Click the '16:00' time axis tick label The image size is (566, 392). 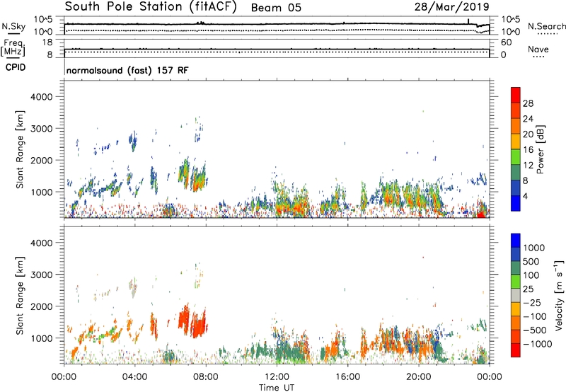tap(347, 377)
